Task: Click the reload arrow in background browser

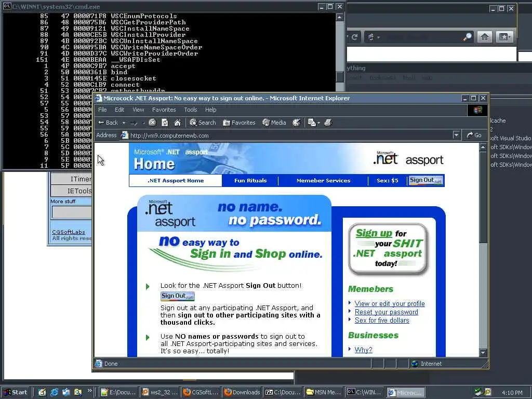Action: coord(354,37)
